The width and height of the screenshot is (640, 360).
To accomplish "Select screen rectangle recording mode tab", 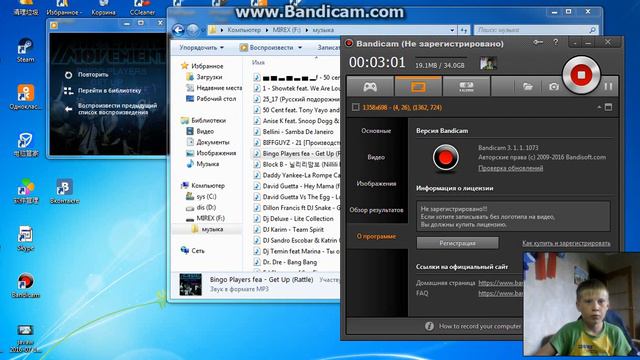I will [418, 87].
